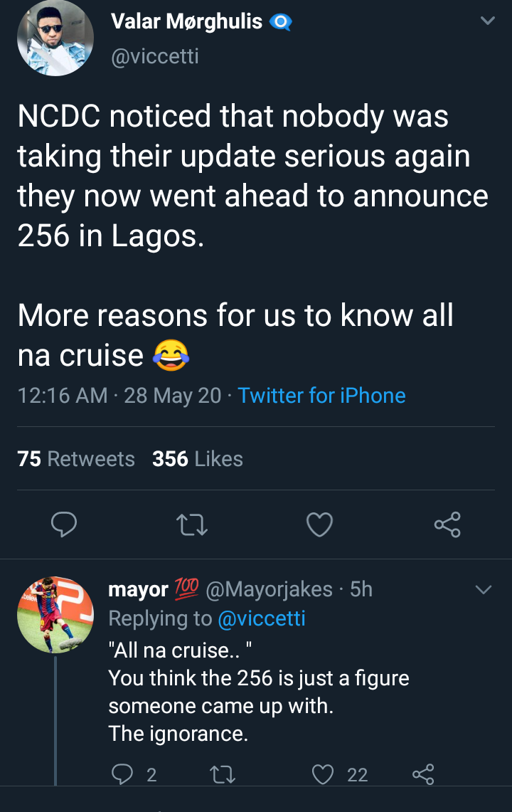
Task: Expand options for the Mayorjakes reply
Action: point(483,590)
